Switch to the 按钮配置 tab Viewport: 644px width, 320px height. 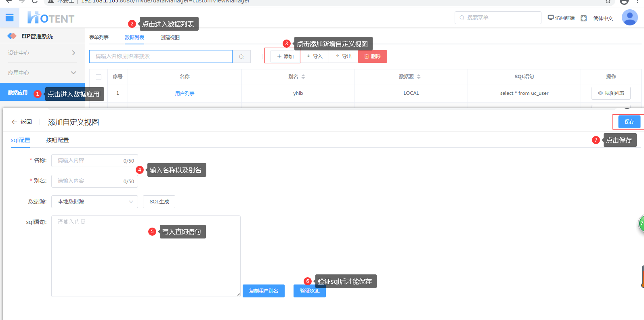57,140
